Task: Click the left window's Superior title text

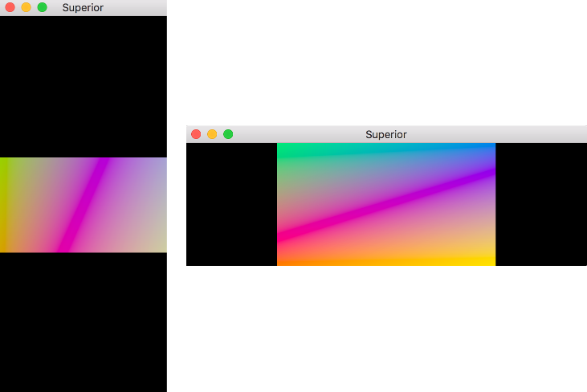Action: coord(83,7)
